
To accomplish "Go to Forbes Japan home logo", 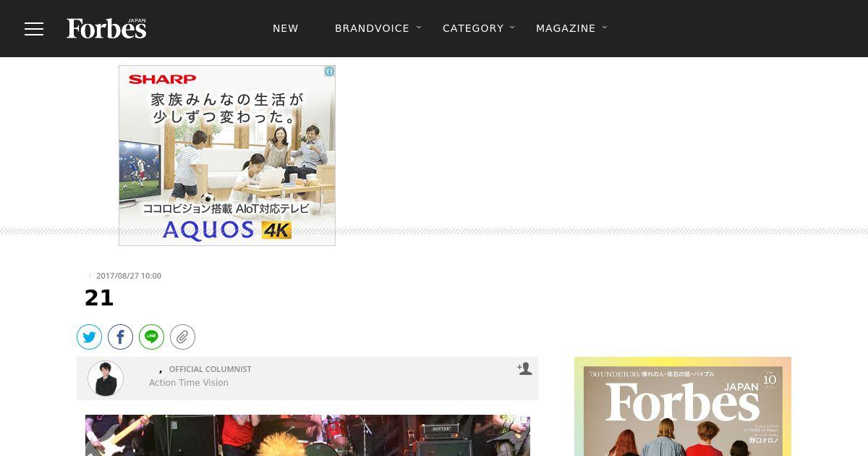I will [106, 28].
